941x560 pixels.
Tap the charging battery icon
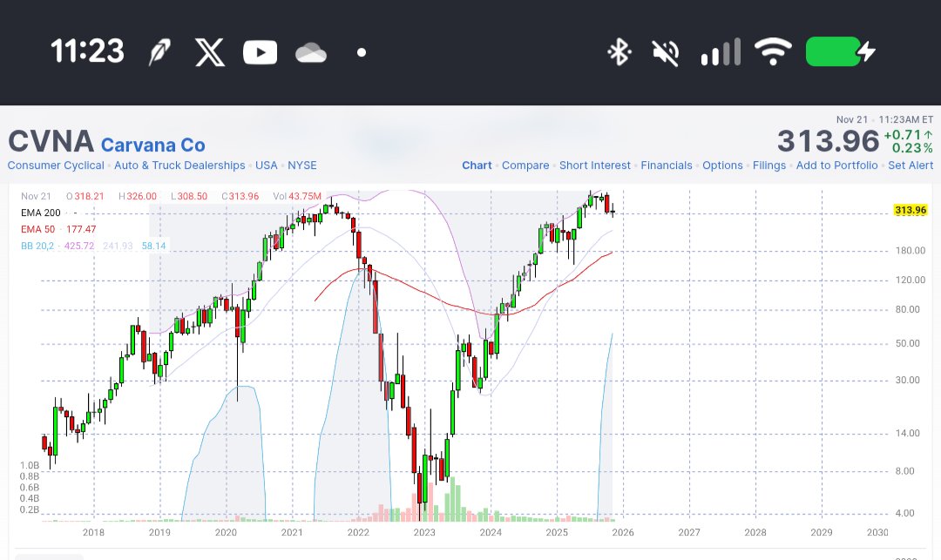click(x=840, y=51)
